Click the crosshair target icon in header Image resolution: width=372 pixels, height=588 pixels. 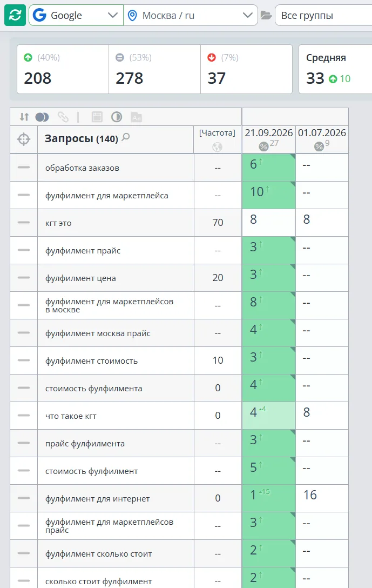point(24,139)
